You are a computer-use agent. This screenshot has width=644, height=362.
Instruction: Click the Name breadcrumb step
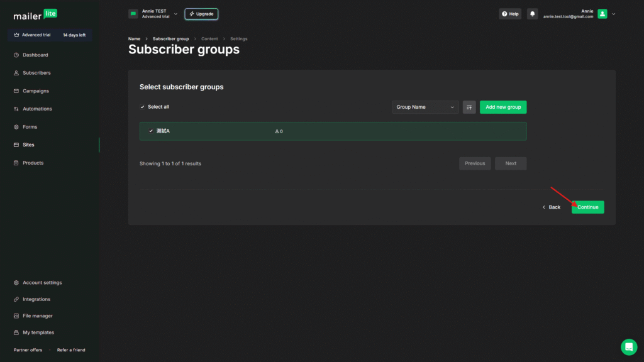tap(134, 39)
